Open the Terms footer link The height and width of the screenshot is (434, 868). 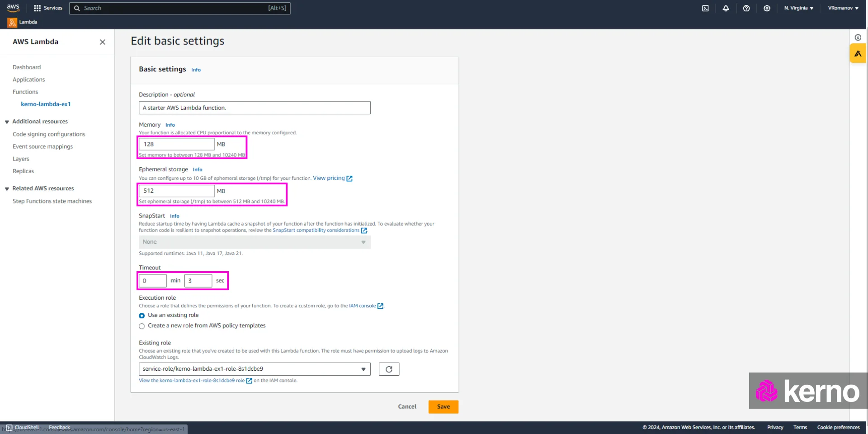pyautogui.click(x=800, y=428)
